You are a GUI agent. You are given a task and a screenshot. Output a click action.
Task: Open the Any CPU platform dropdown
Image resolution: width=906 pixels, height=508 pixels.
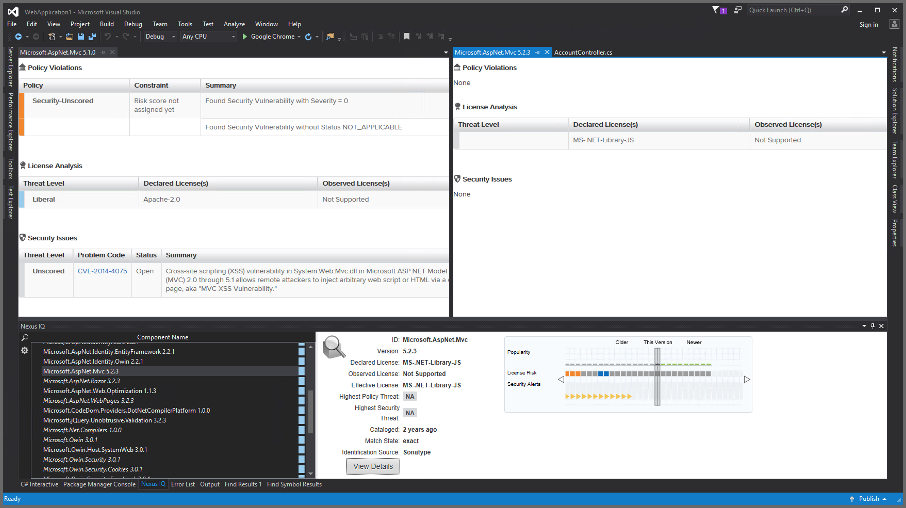pos(208,36)
